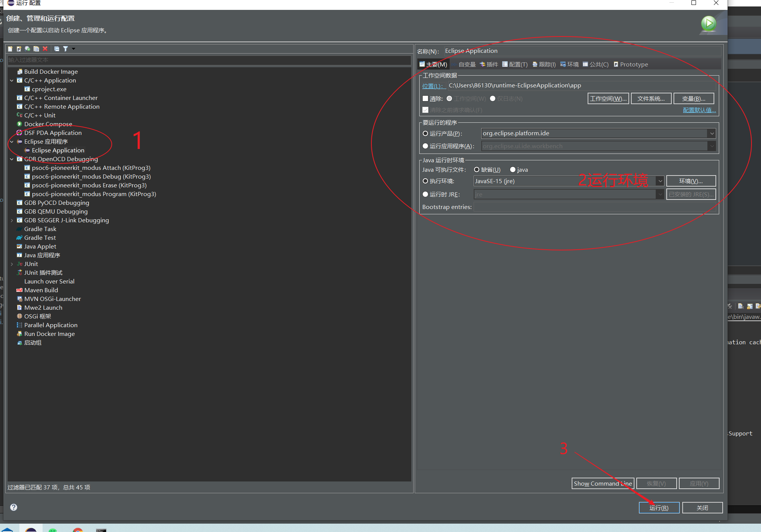The width and height of the screenshot is (761, 532).
Task: Collapse the C/C++ Application tree node
Action: 12,81
